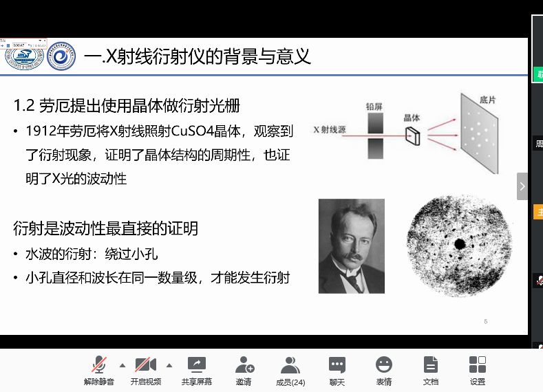Image resolution: width=543 pixels, height=392 pixels.
Task: Show the 成员(24) participants list
Action: point(290,371)
